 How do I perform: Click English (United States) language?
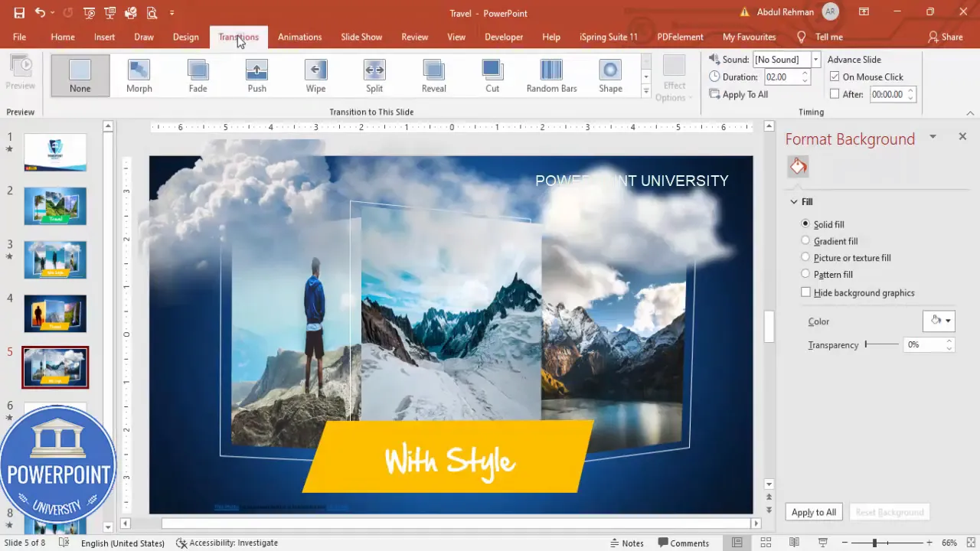coord(122,543)
